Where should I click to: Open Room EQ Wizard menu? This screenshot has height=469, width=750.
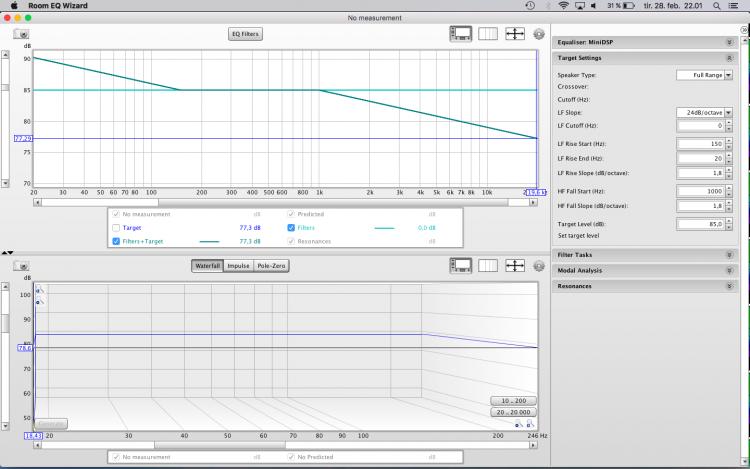pos(58,6)
